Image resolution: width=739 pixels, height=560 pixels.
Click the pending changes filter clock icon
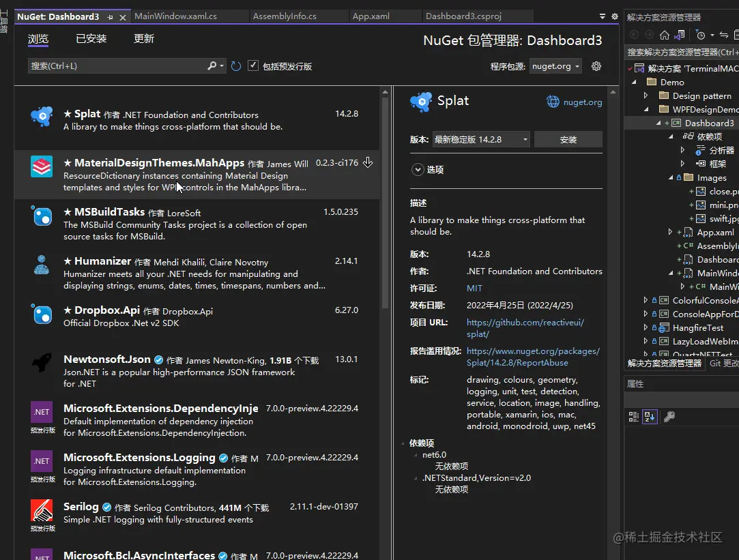[x=700, y=35]
